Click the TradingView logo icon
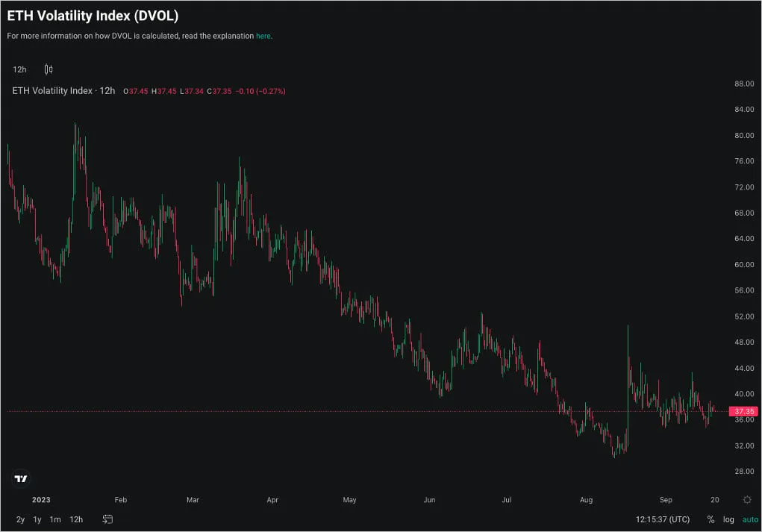The height and width of the screenshot is (532, 762). point(21,478)
